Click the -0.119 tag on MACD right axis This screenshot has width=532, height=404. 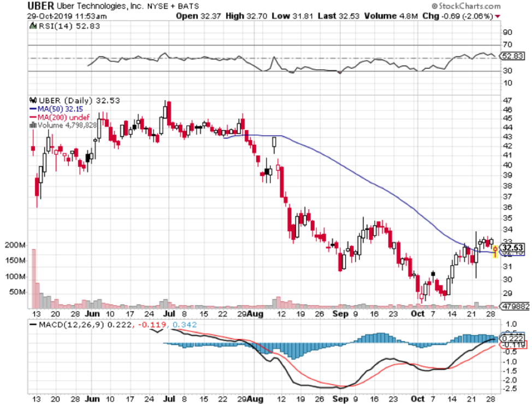pos(515,345)
